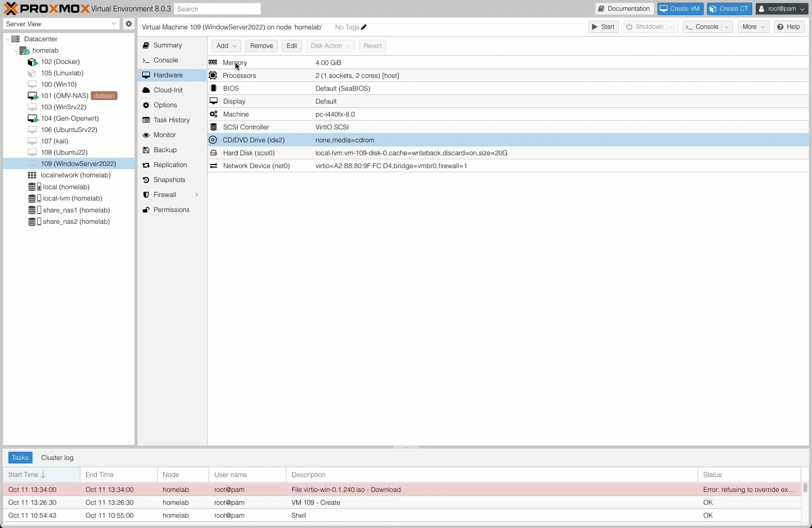Click the local-lvm storage icon
Screen dimensions: 812x528
click(35, 199)
